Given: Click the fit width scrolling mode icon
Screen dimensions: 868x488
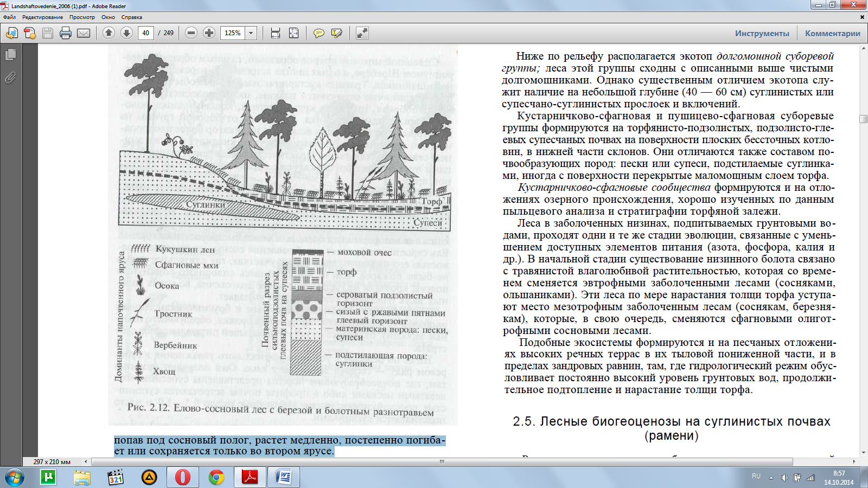Looking at the screenshot, I should tap(276, 33).
